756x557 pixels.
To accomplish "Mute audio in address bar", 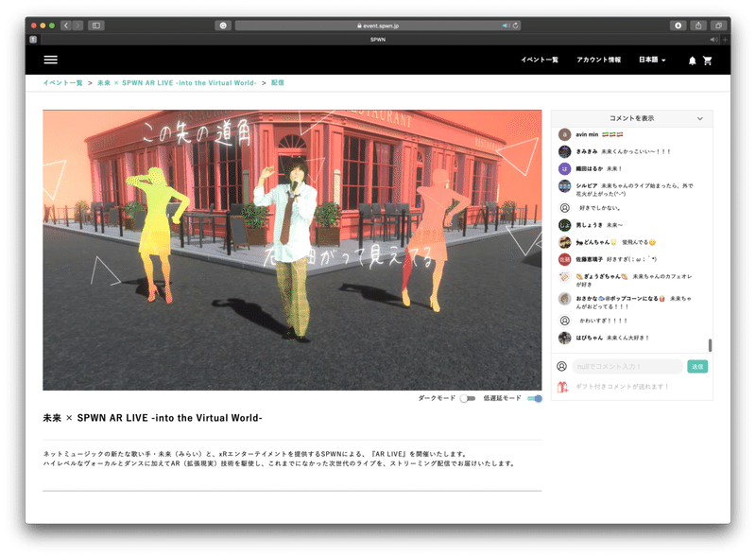I will point(506,26).
